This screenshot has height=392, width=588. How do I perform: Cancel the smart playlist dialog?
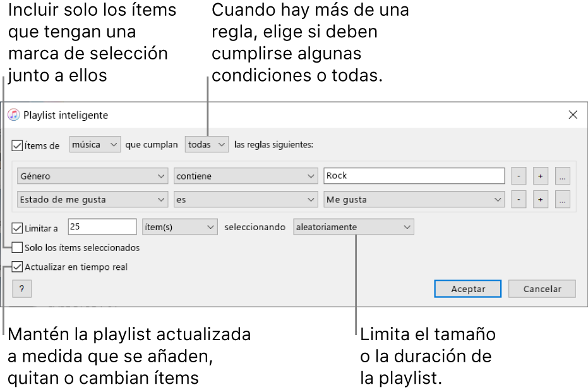541,288
